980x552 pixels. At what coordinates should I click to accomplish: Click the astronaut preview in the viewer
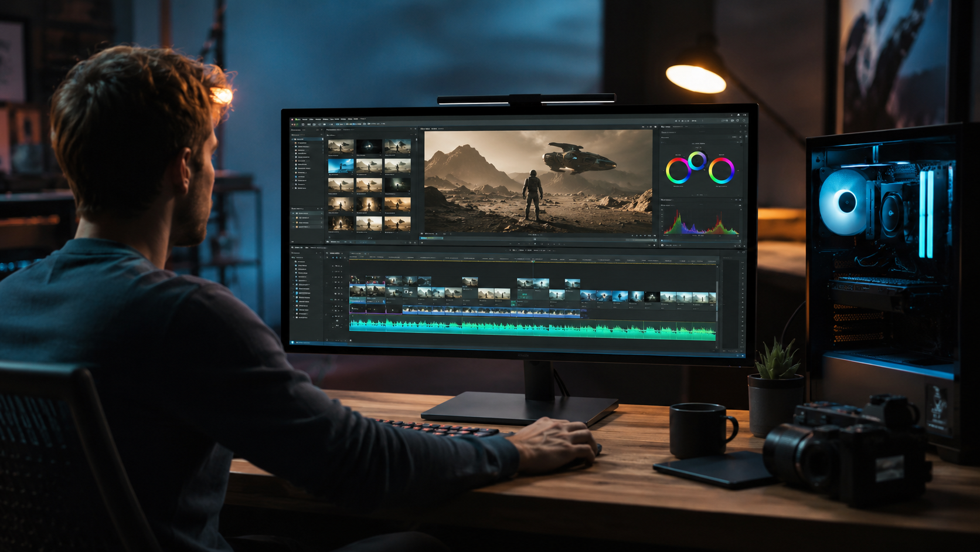(538, 181)
